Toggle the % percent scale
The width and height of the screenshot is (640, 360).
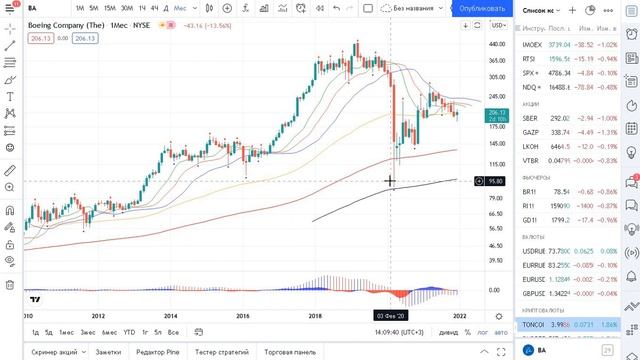467,332
